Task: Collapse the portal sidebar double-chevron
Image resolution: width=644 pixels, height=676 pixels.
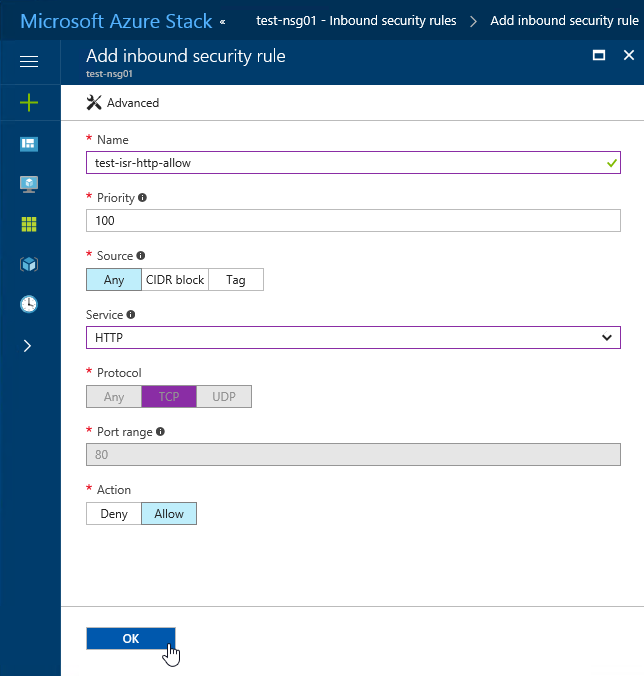Action: point(222,22)
